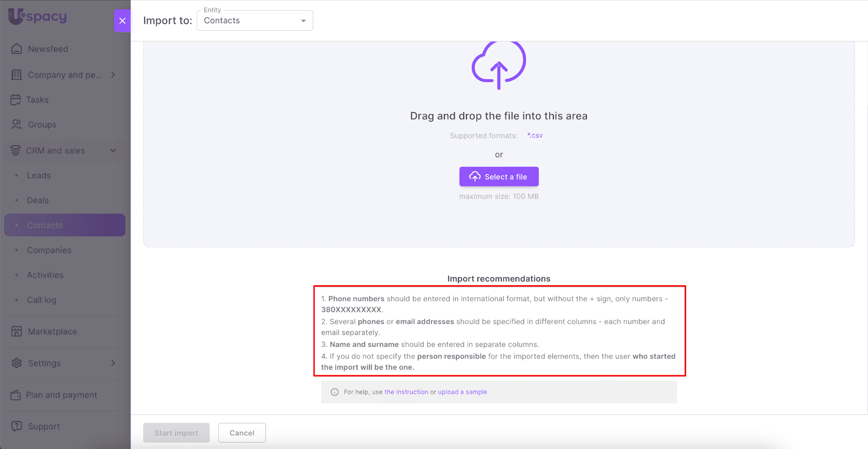Click the Newsfeed home icon
This screenshot has width=868, height=449.
pyautogui.click(x=17, y=49)
